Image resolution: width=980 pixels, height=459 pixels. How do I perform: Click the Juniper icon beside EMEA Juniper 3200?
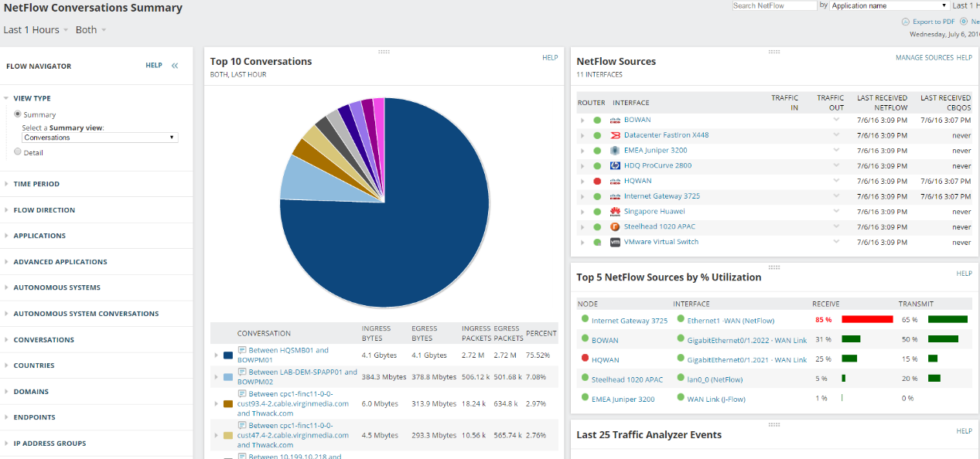(x=615, y=151)
